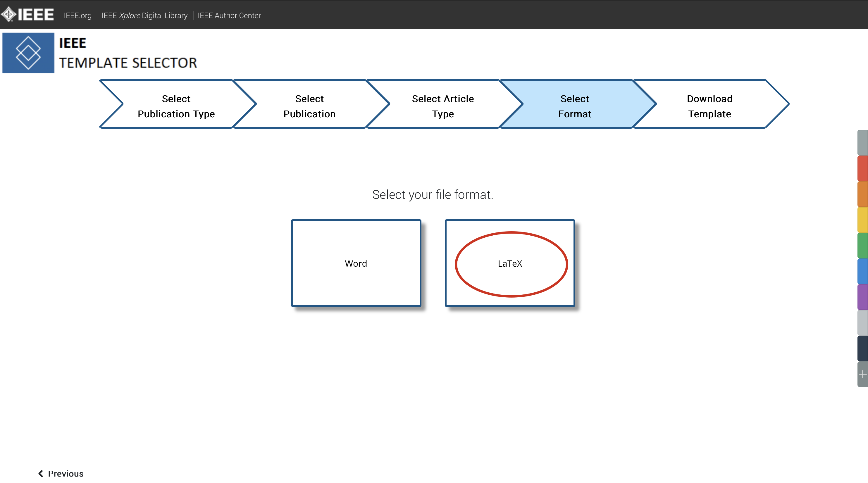Open IEEE Author Center link
Screen dimensions: 868x483
pos(229,15)
